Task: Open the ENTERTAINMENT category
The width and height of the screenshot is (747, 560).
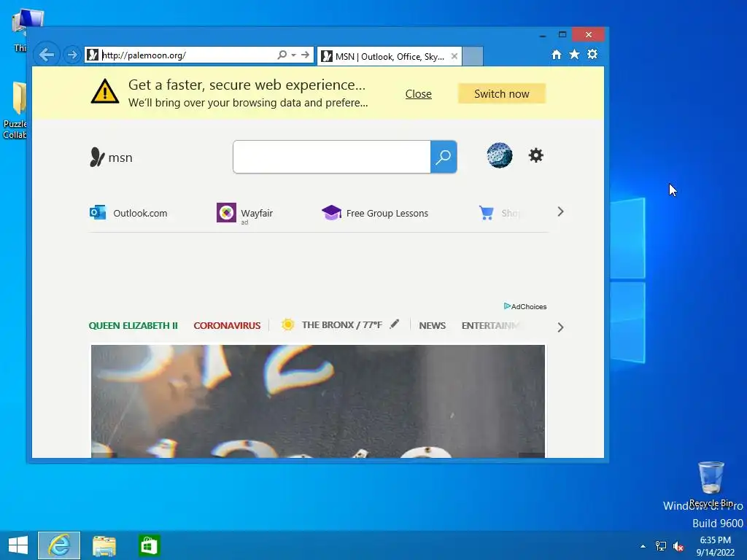Action: pyautogui.click(x=490, y=326)
